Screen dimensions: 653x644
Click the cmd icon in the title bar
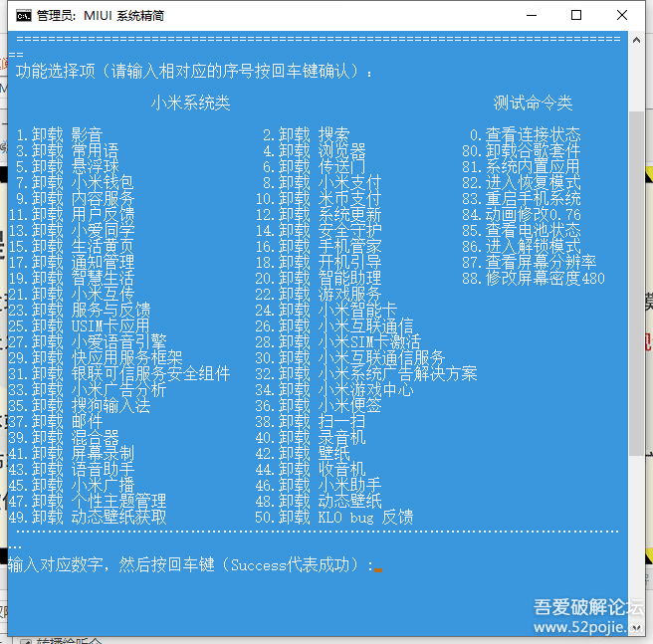[x=23, y=16]
